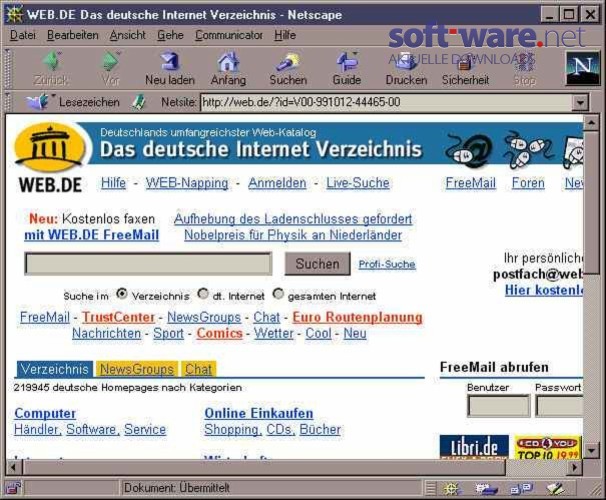Open Navigator from component bar
This screenshot has width=606, height=500.
click(451, 489)
